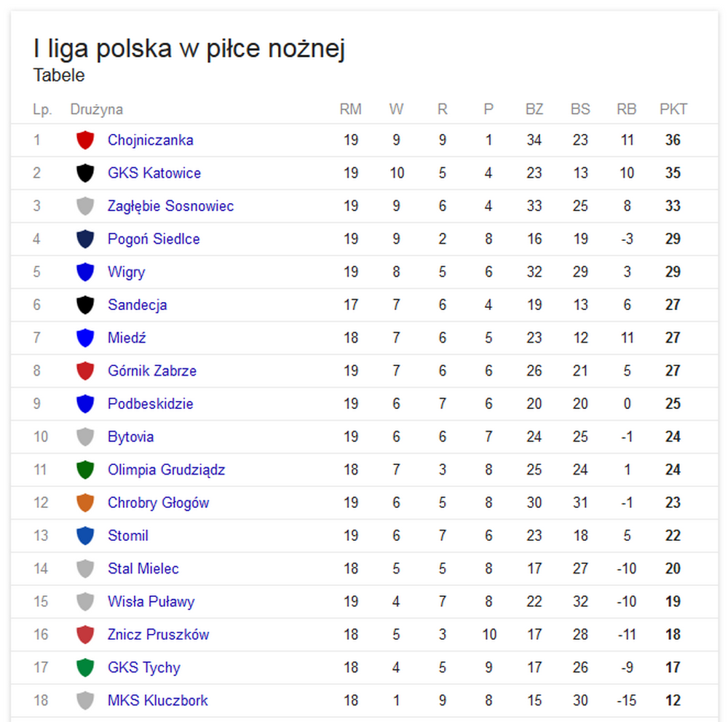Viewport: 728px width, 722px height.
Task: Open the Stal Mielec team link
Action: 143,568
